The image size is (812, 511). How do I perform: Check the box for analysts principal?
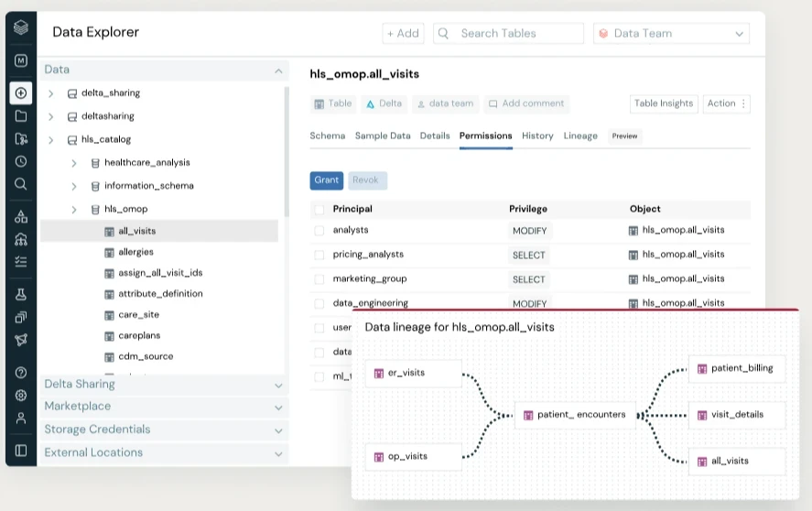tap(319, 231)
